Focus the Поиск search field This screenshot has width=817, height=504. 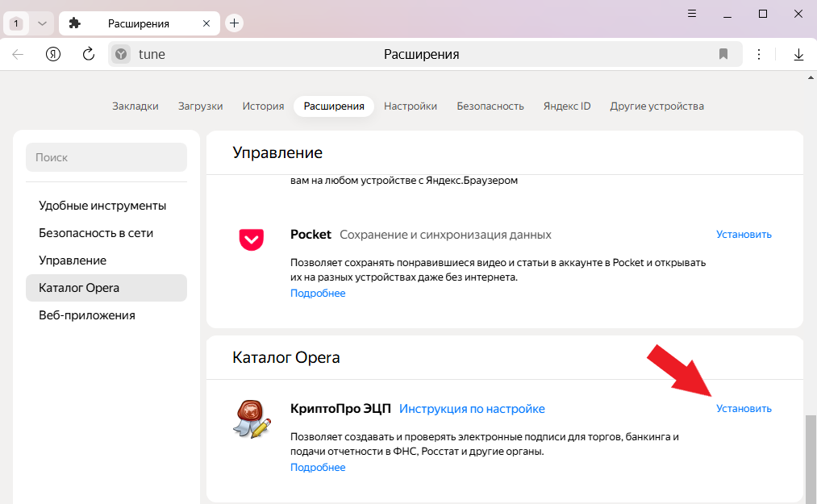(106, 157)
